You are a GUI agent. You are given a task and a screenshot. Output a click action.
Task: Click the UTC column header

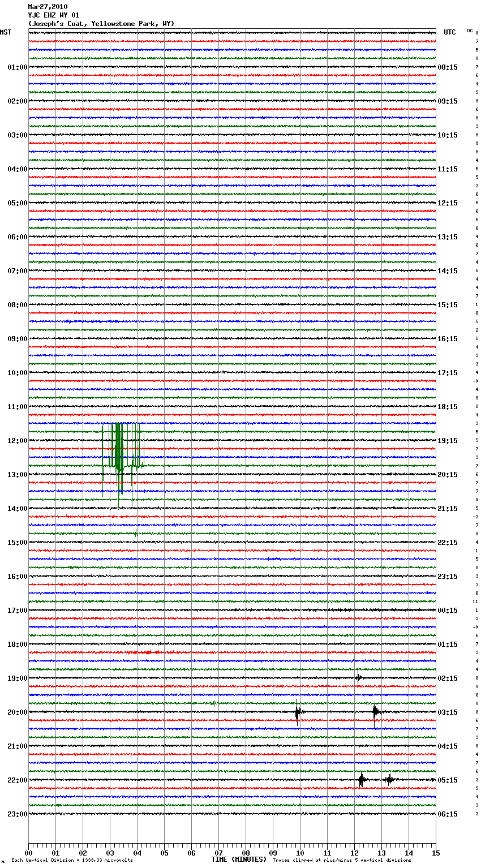coord(449,32)
